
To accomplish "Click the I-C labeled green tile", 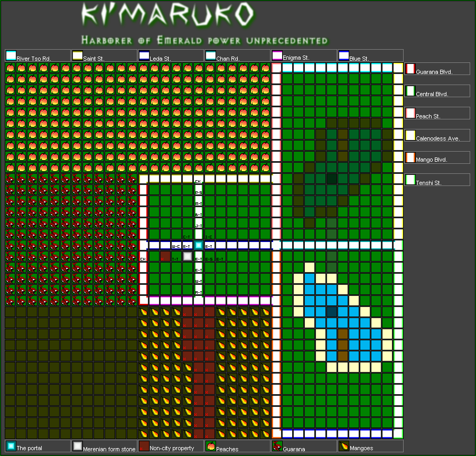I will (x=210, y=234).
